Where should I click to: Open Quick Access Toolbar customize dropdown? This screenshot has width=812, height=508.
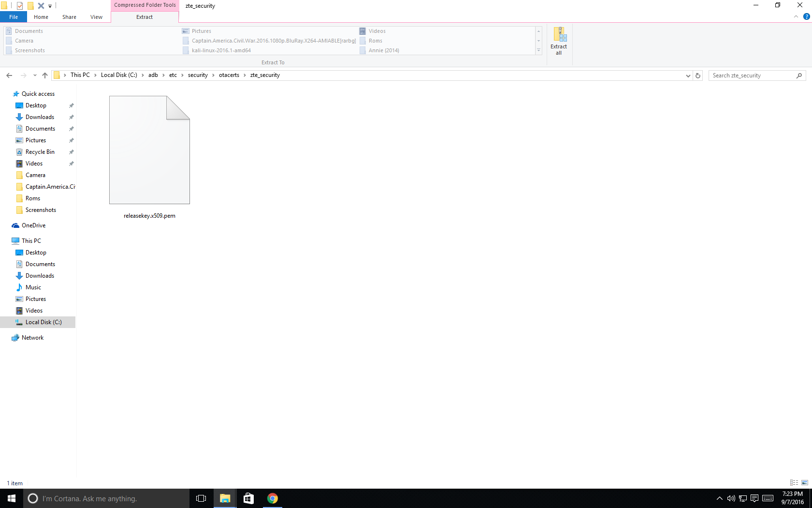point(50,6)
